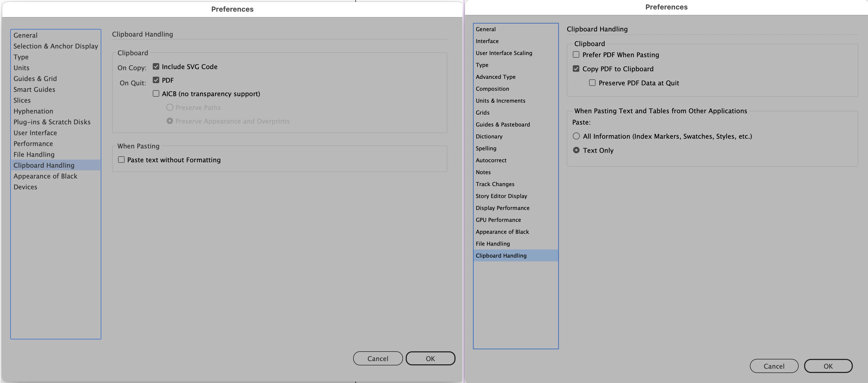Switch to Devices preferences category

click(x=25, y=187)
